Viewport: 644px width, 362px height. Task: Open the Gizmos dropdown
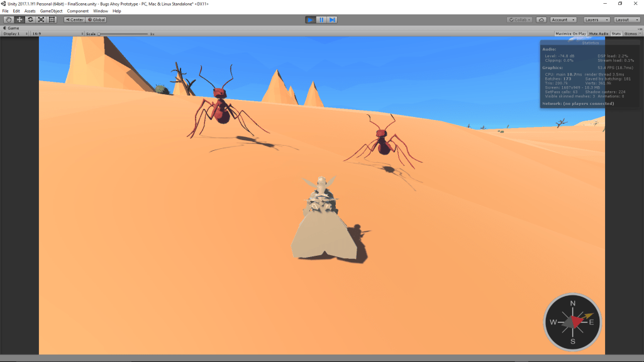pyautogui.click(x=631, y=33)
